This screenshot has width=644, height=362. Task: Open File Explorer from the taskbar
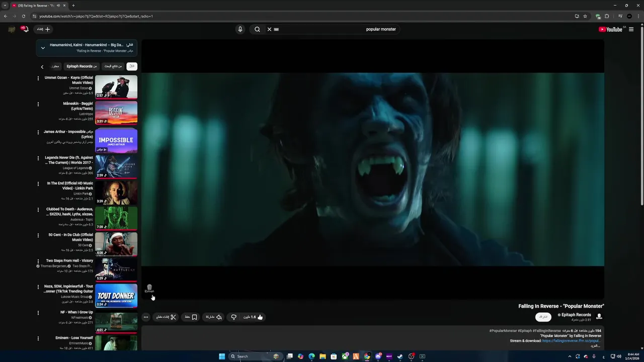click(x=323, y=356)
